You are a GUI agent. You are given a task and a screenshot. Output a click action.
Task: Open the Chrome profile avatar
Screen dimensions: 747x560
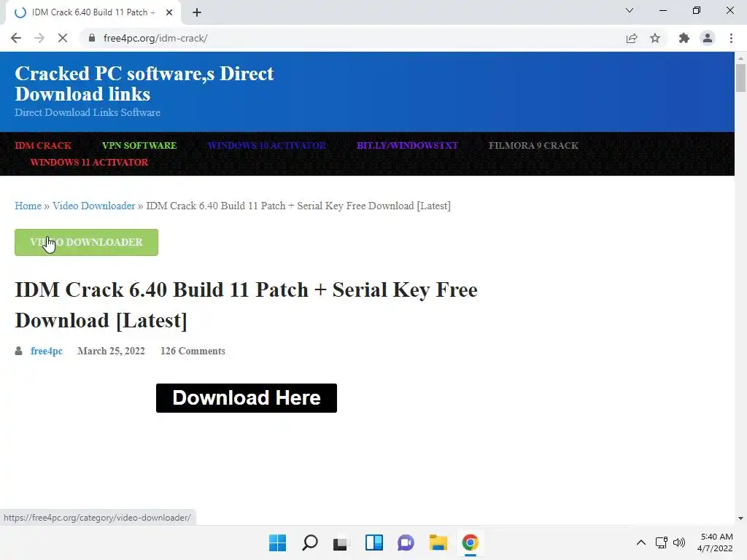click(x=708, y=38)
